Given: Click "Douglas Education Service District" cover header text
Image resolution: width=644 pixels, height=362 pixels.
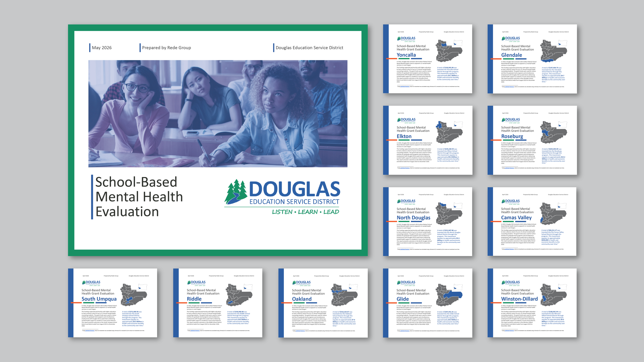Looking at the screenshot, I should [309, 48].
